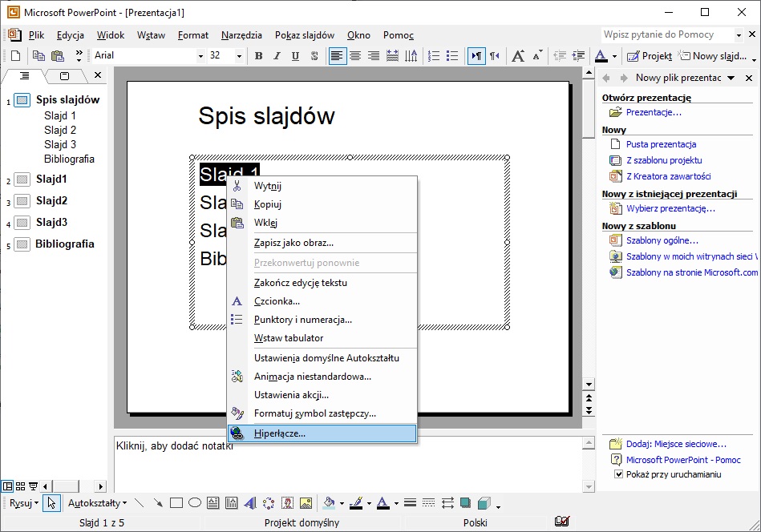The image size is (761, 532).
Task: Click the Line Style icon
Action: 410,503
